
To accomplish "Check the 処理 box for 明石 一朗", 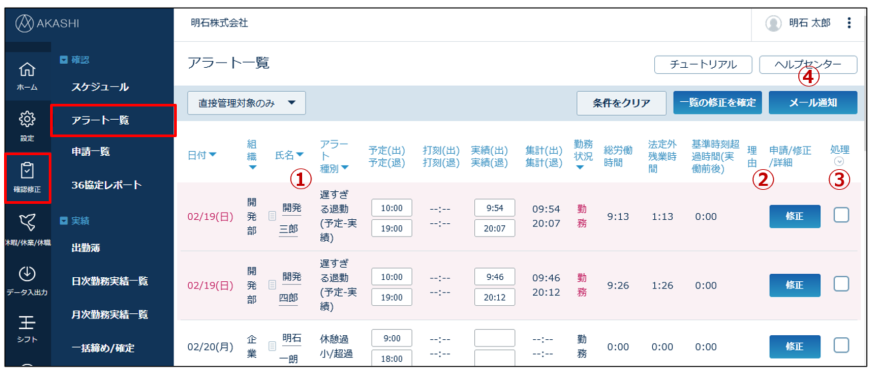I will [842, 346].
